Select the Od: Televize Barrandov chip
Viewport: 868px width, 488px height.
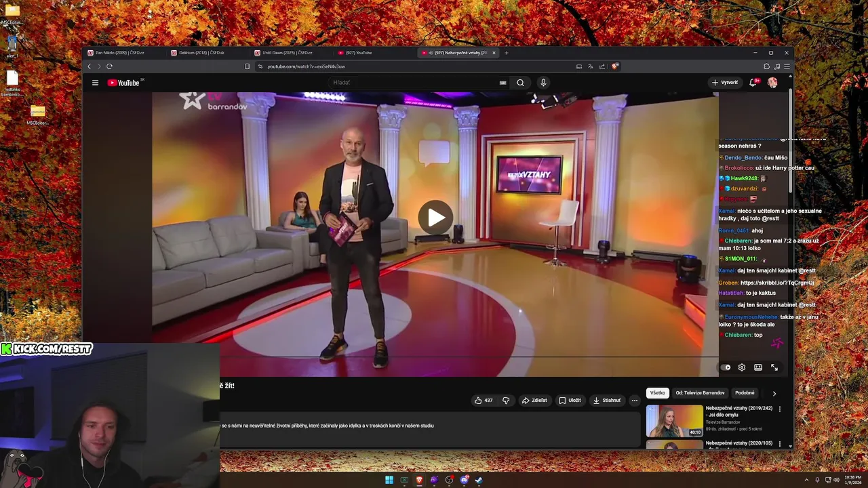click(700, 393)
